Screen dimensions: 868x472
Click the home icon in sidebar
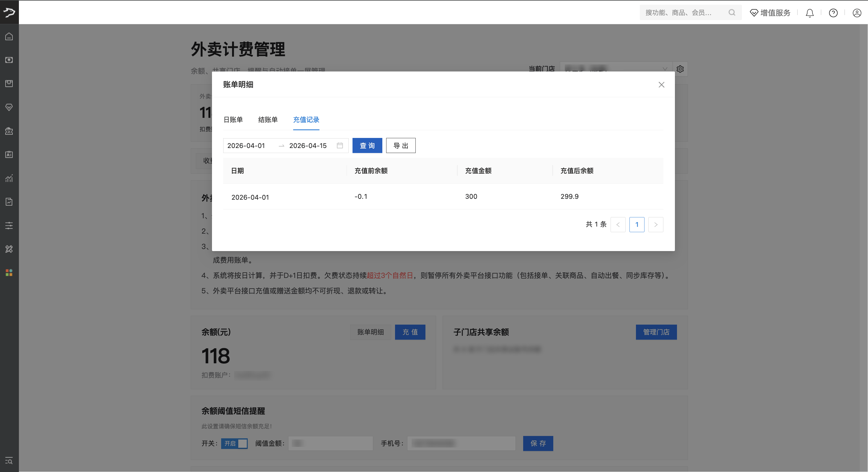9,36
